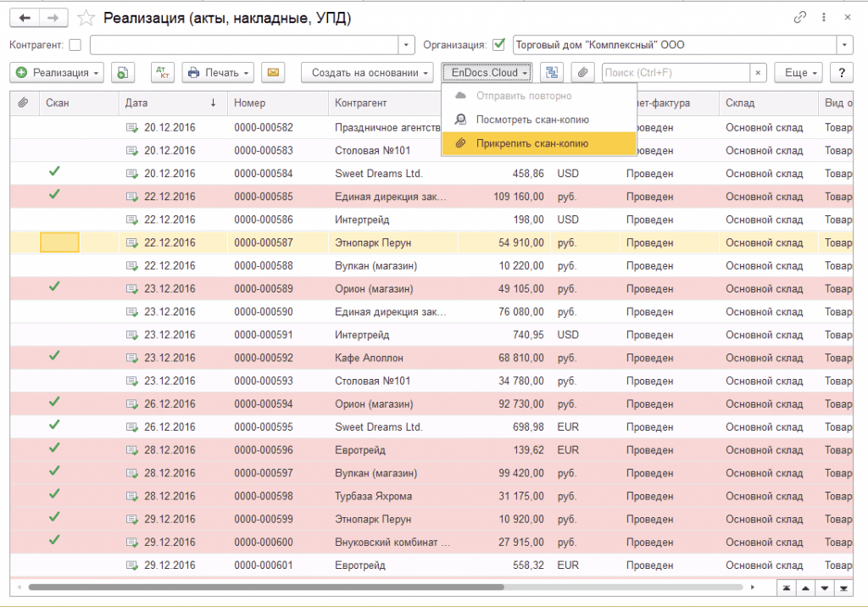Select row with number 0000-000583

264,151
